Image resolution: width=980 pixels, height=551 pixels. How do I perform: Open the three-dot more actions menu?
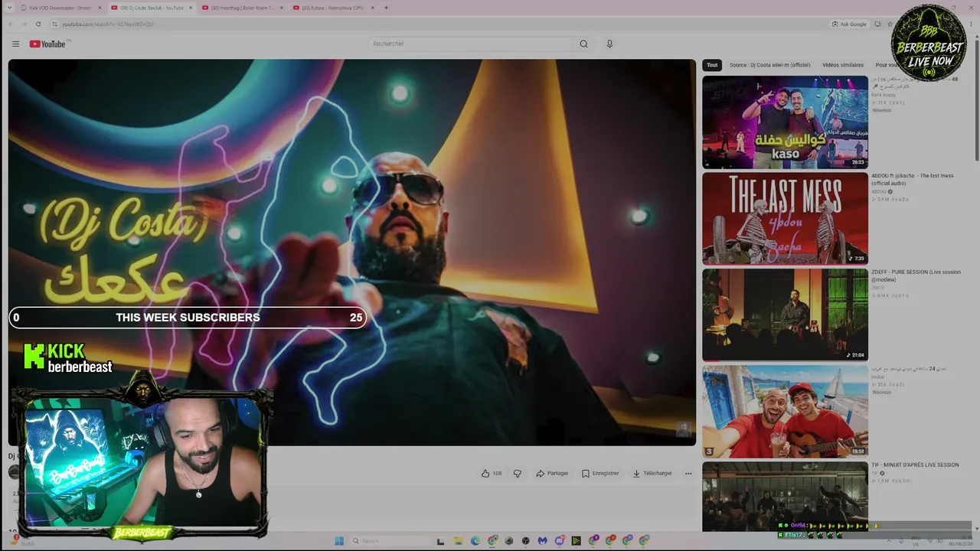(688, 474)
